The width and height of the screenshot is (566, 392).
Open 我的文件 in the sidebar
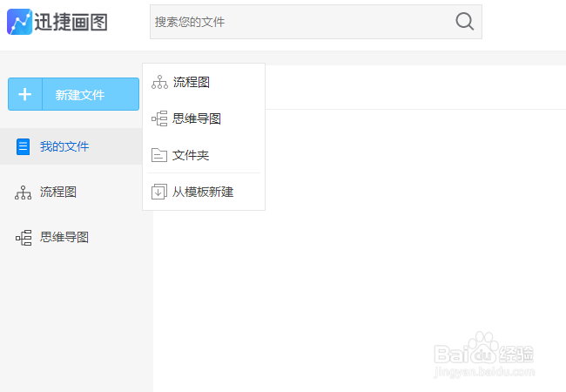pos(71,146)
